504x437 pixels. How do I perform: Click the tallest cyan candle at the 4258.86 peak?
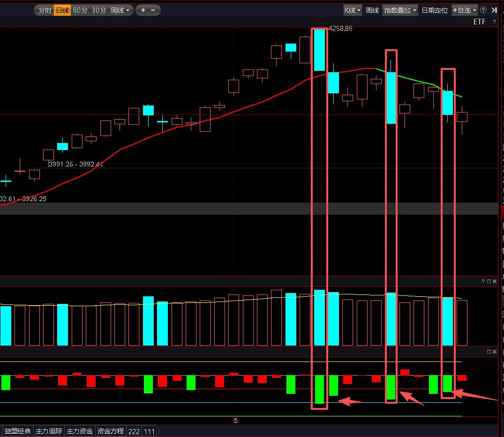click(x=319, y=50)
